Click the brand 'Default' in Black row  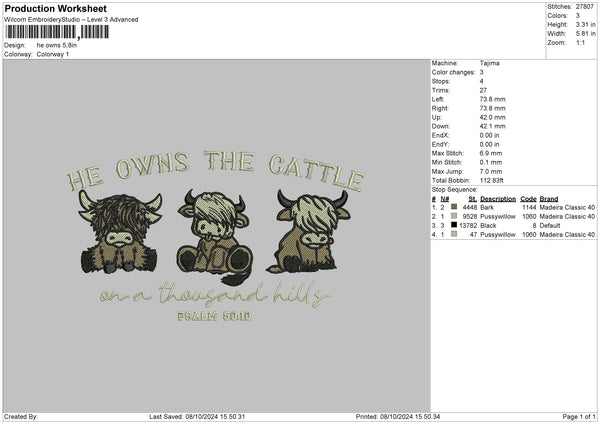tap(550, 225)
